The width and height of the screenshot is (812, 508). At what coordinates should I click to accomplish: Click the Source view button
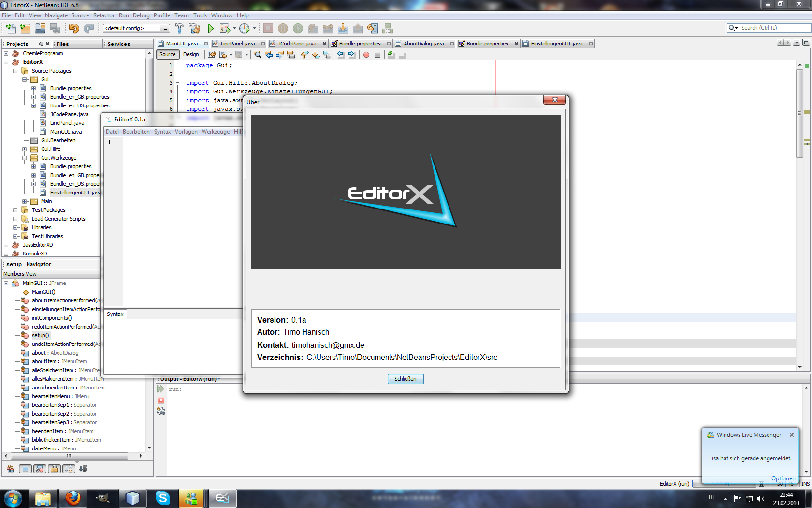168,54
